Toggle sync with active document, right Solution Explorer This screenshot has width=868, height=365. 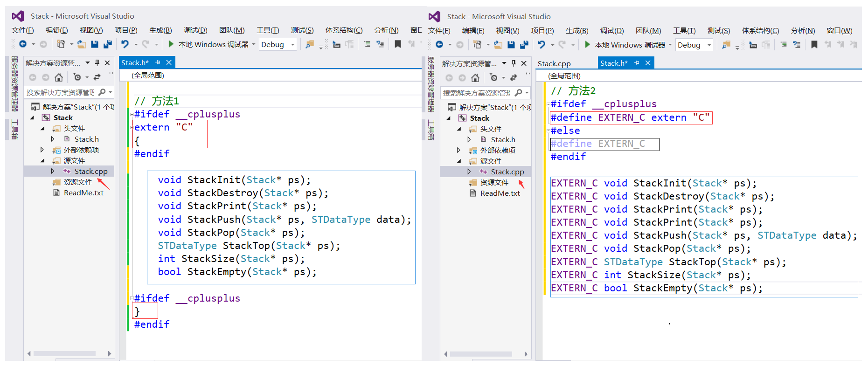514,77
